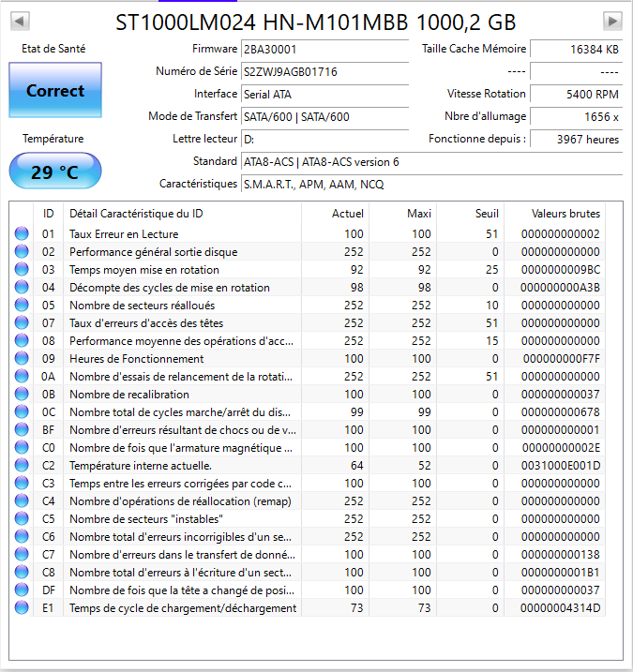Select the Temps moyen mise en rotation row
The height and width of the screenshot is (672, 633).
tap(307, 269)
